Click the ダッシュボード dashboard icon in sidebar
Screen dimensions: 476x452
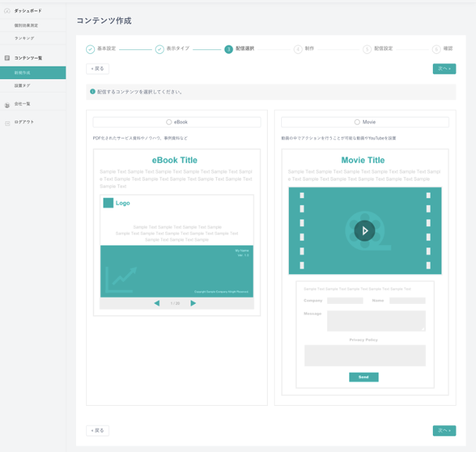point(7,11)
